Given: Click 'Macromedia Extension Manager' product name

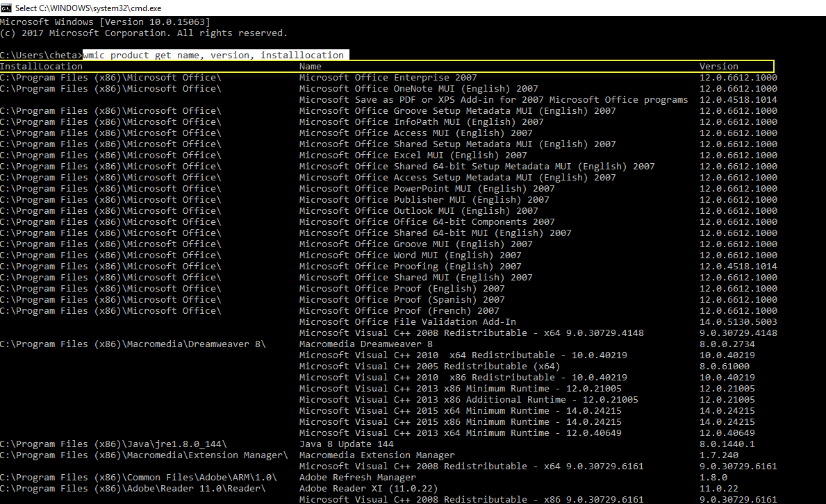Looking at the screenshot, I should pos(377,454).
